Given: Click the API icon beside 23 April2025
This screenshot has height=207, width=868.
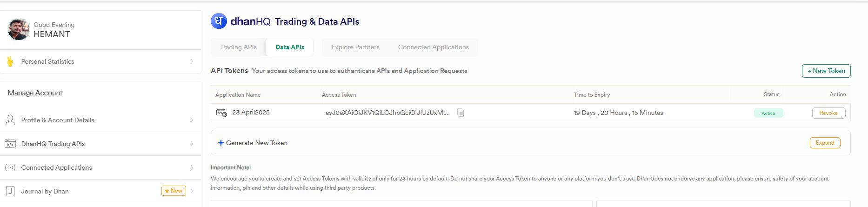Looking at the screenshot, I should (x=221, y=113).
